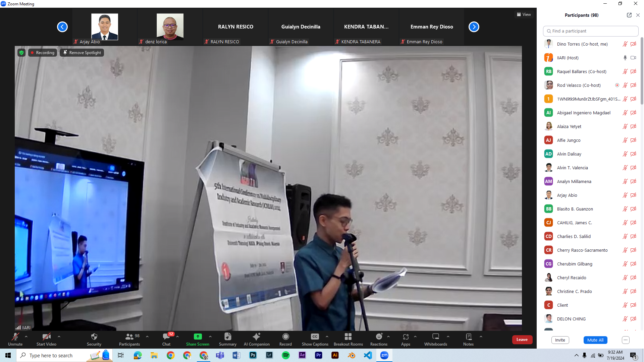The width and height of the screenshot is (644, 362).
Task: Click the Security shield icon
Action: (x=94, y=337)
